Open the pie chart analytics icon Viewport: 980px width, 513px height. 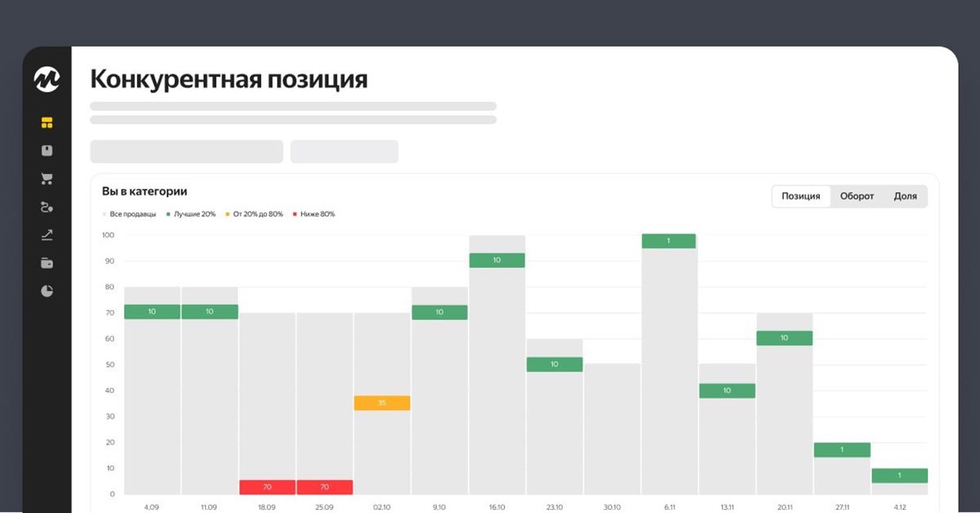pos(47,291)
